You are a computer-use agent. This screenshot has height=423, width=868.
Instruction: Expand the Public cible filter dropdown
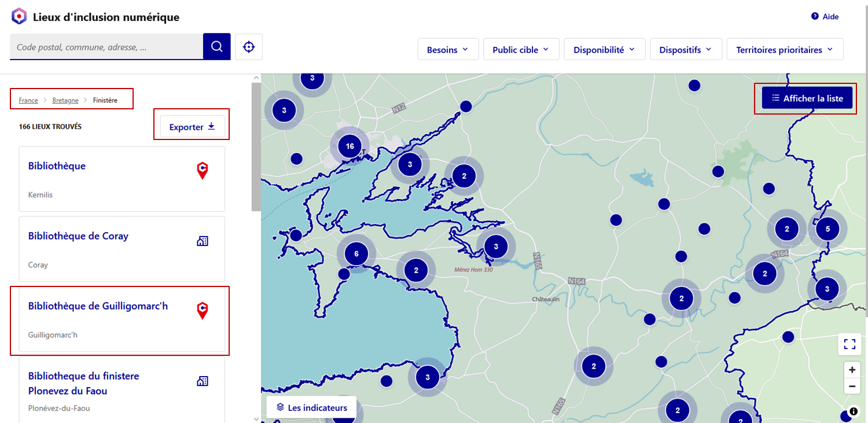pyautogui.click(x=521, y=50)
